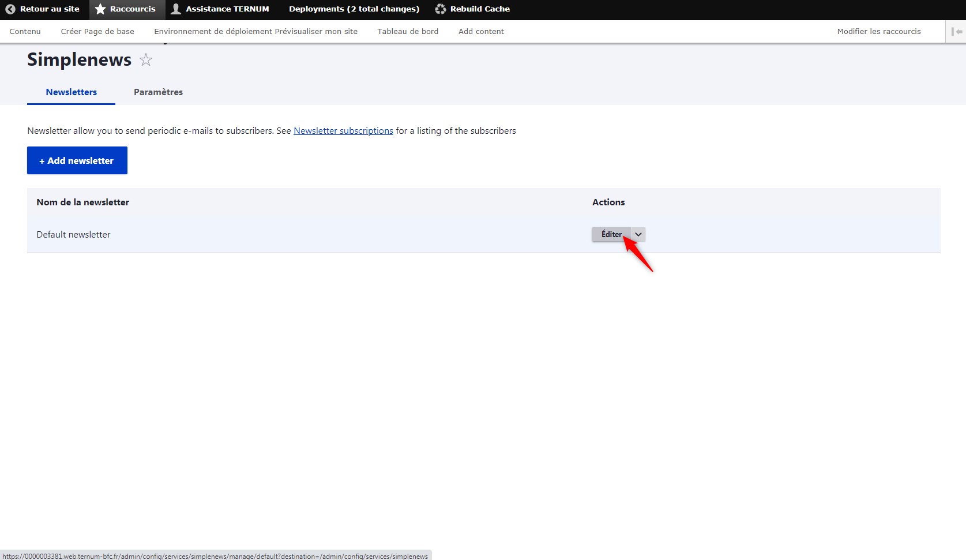Click the Simplenews page title
Image resolution: width=966 pixels, height=560 pixels.
coord(79,59)
